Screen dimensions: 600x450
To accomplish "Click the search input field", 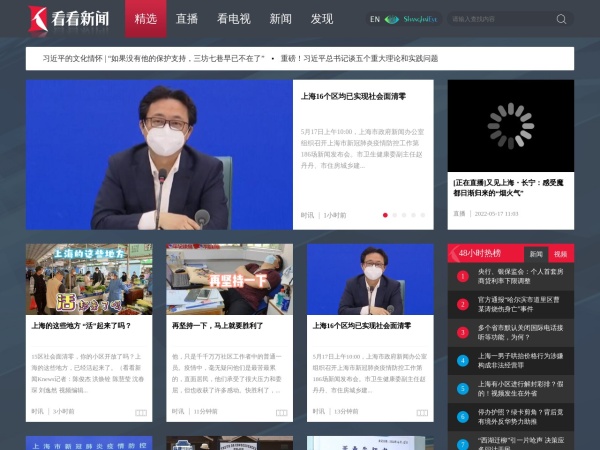I will tap(500, 19).
